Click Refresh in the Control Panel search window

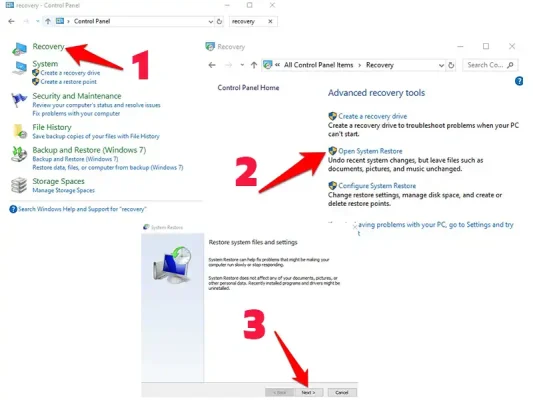tap(220, 21)
